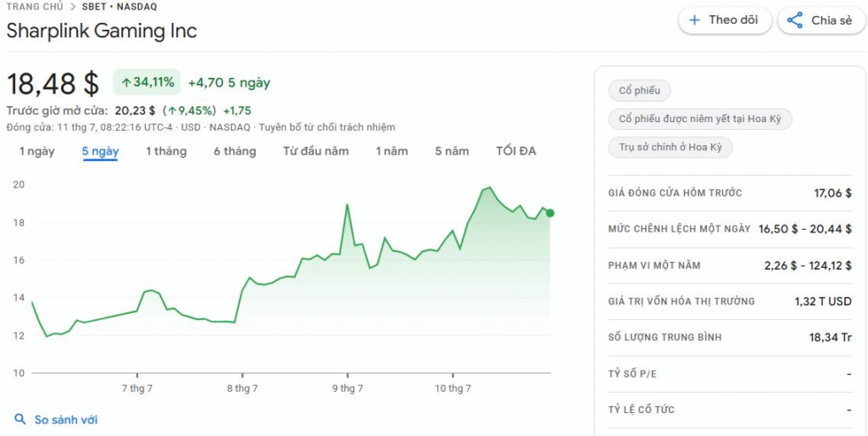Open the TRANG CHỦ breadcrumb link
The image size is (868, 436).
(x=34, y=7)
